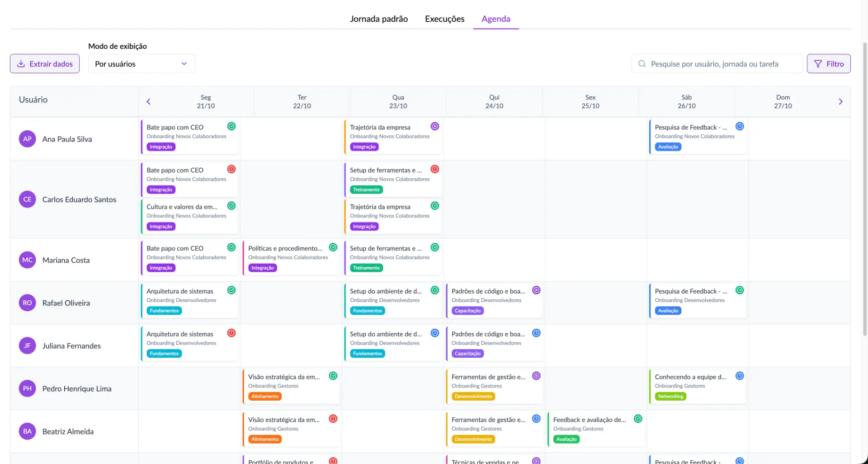
Task: Focus the search field for usuário, jornada ou tarefa
Action: click(717, 64)
